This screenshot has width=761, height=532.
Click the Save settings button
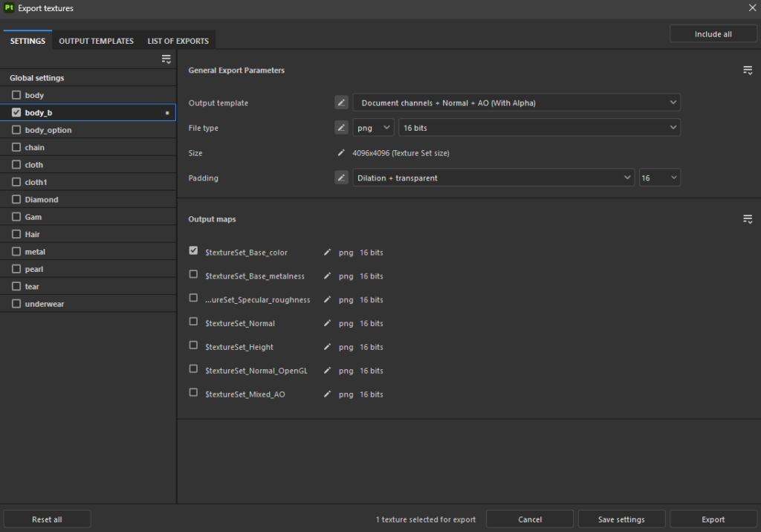[621, 519]
